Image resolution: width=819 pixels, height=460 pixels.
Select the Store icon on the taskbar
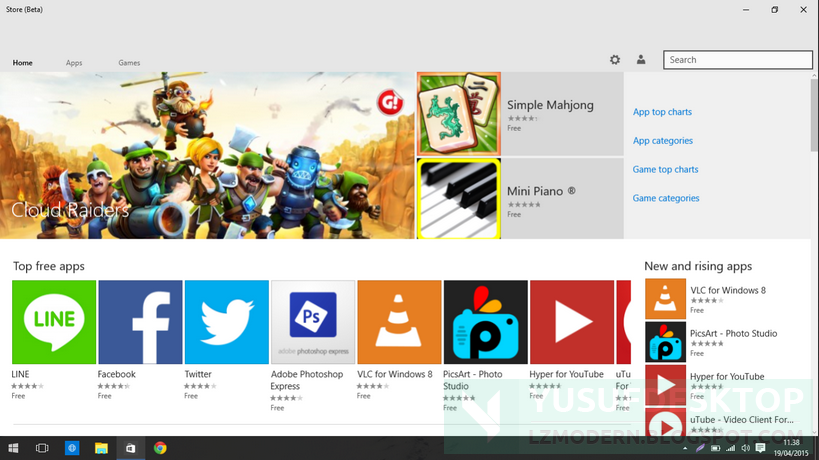tap(131, 448)
